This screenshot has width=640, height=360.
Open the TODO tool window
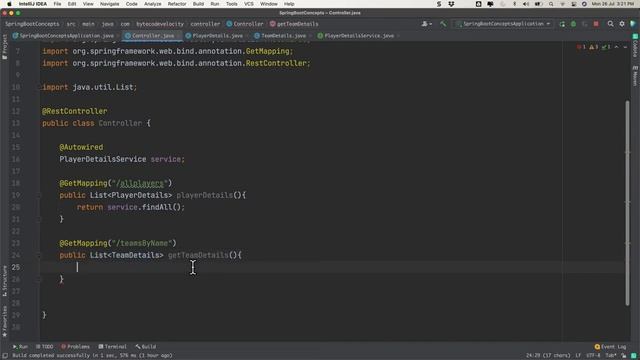point(44,347)
